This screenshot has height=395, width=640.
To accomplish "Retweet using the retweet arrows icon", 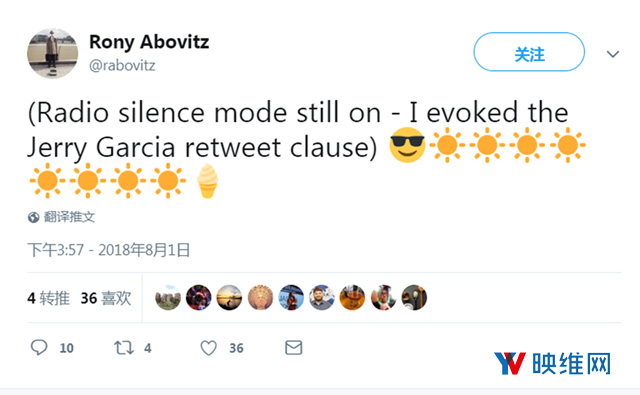I will coord(123,348).
